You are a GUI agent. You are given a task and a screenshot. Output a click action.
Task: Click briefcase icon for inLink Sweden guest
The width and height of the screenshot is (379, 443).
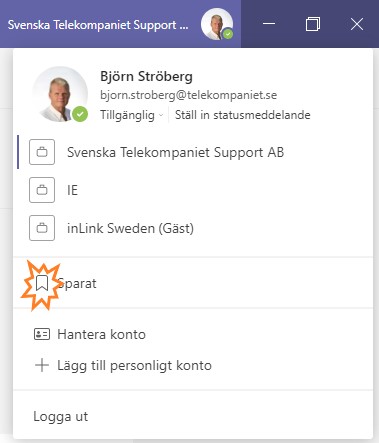tap(42, 228)
